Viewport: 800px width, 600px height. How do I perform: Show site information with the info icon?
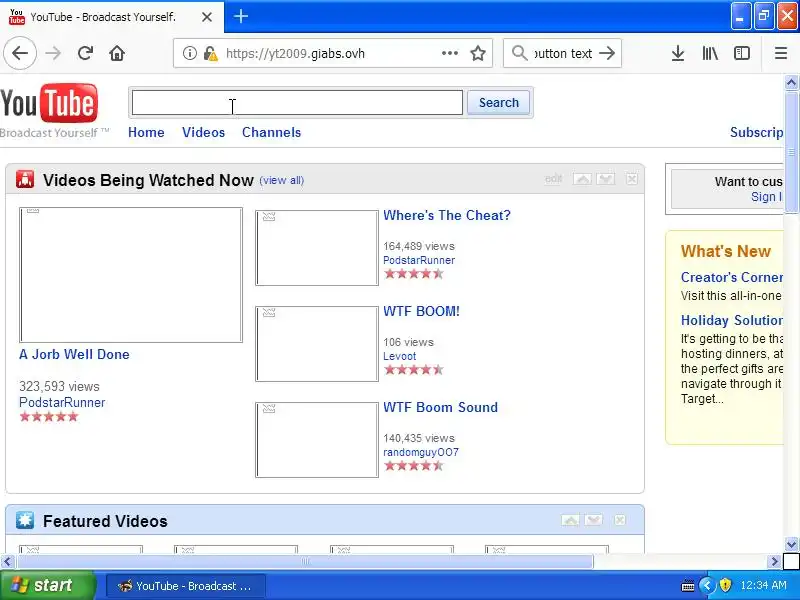click(x=189, y=53)
